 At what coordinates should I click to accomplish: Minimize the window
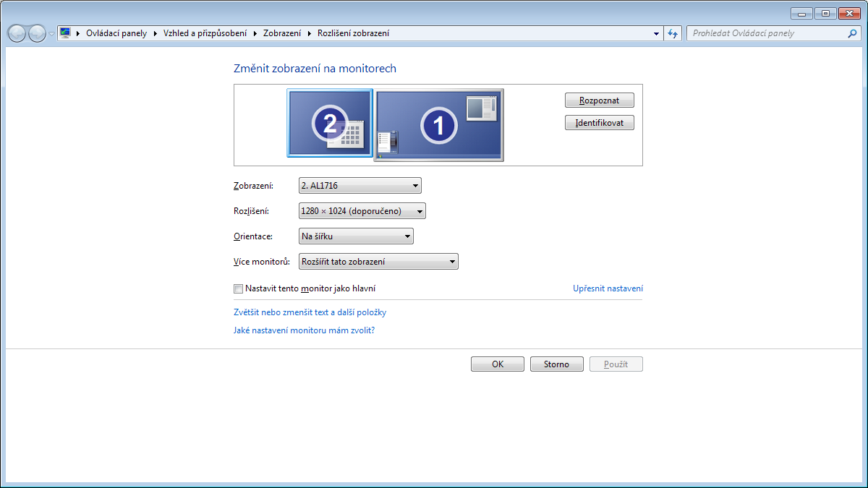[801, 13]
